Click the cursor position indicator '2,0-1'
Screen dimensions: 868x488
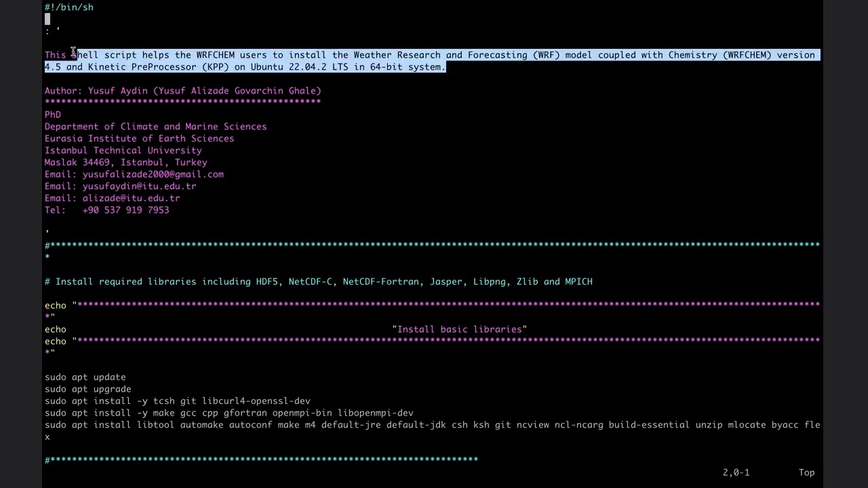[x=736, y=472]
